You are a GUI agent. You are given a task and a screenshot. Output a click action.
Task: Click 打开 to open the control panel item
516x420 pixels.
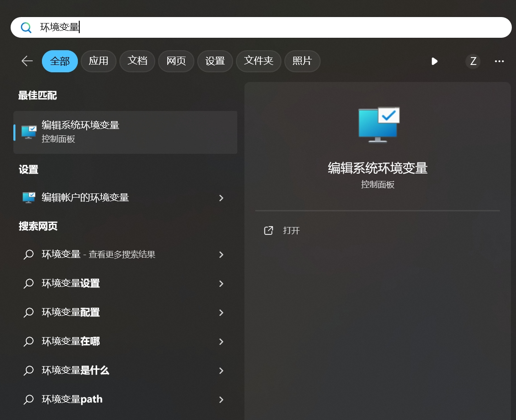click(x=291, y=230)
